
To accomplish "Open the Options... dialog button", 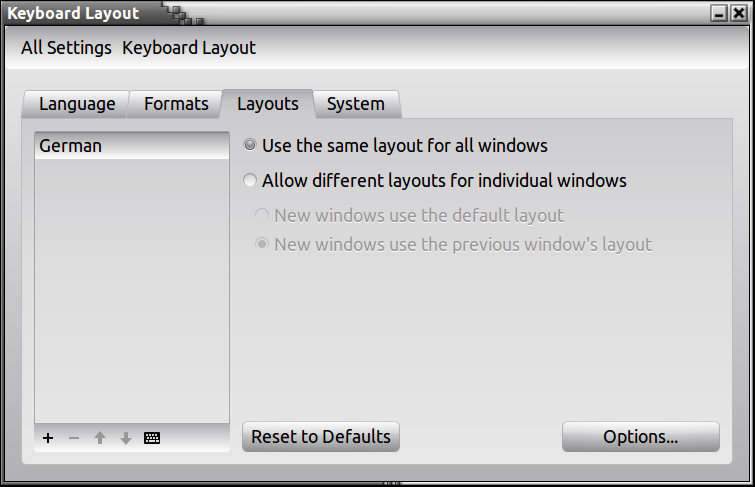I will (x=640, y=437).
